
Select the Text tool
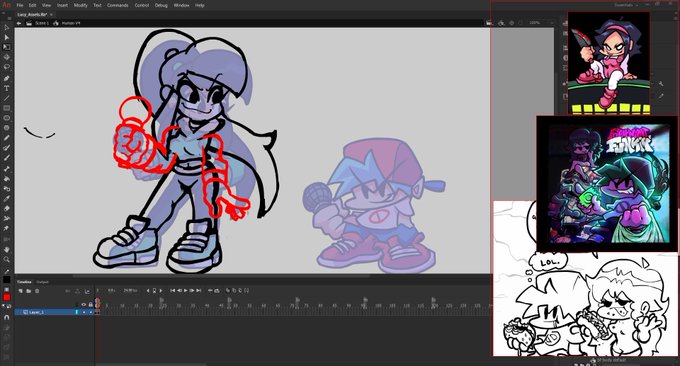point(7,88)
